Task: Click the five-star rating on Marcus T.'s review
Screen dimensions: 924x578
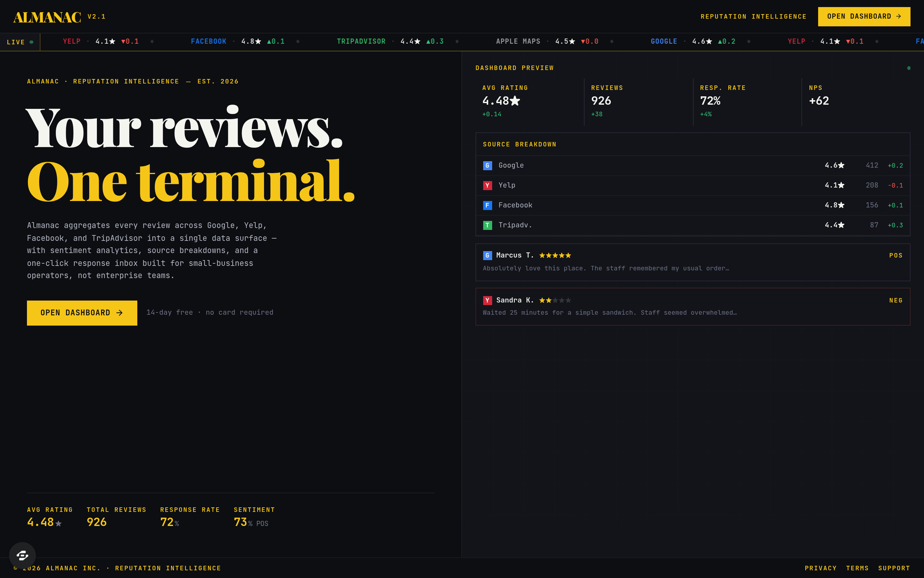Action: 555,255
